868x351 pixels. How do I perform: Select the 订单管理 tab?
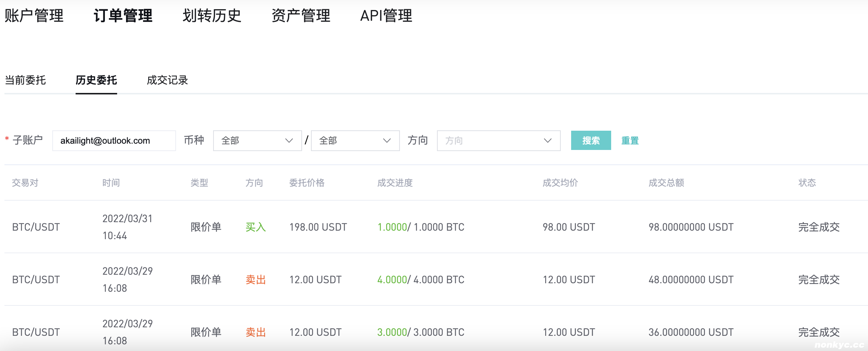(x=123, y=16)
